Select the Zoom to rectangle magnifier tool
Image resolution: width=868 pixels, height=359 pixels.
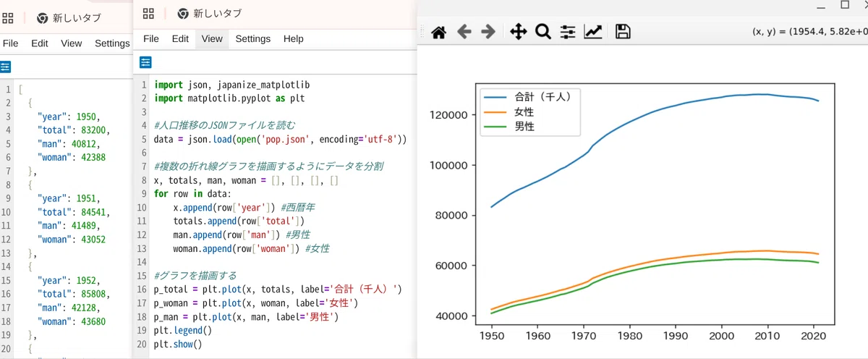(x=542, y=32)
